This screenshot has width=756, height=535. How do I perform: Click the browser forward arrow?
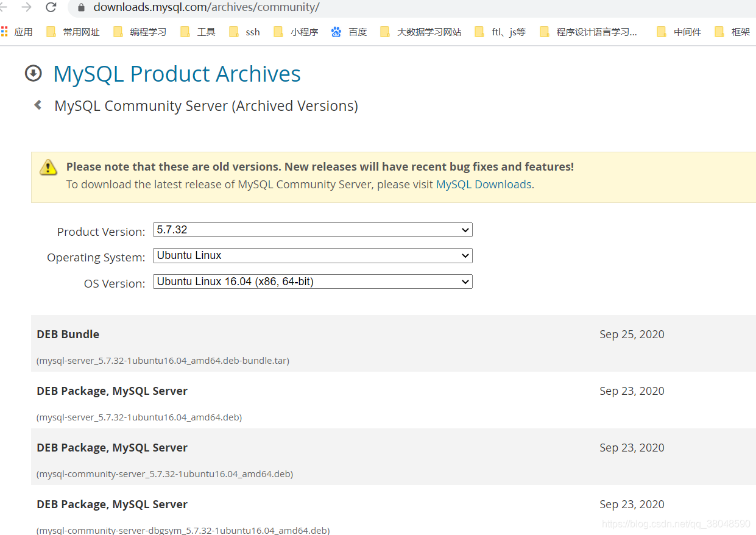click(x=26, y=7)
